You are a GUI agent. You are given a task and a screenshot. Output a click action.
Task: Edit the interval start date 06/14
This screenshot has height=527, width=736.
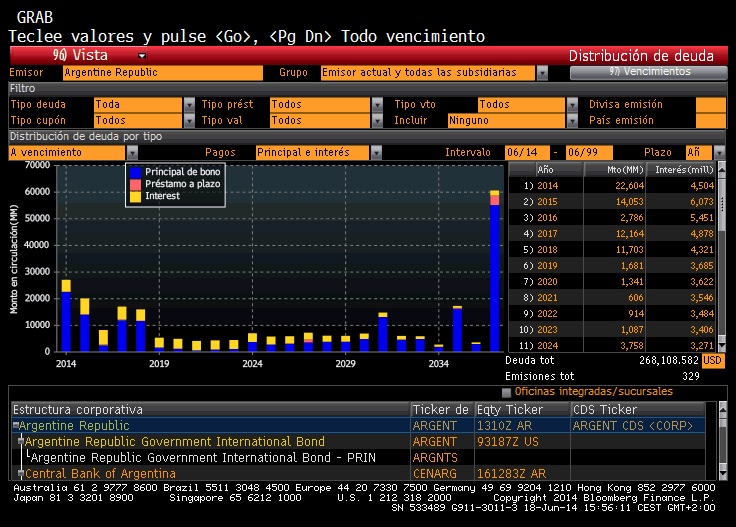[x=527, y=153]
